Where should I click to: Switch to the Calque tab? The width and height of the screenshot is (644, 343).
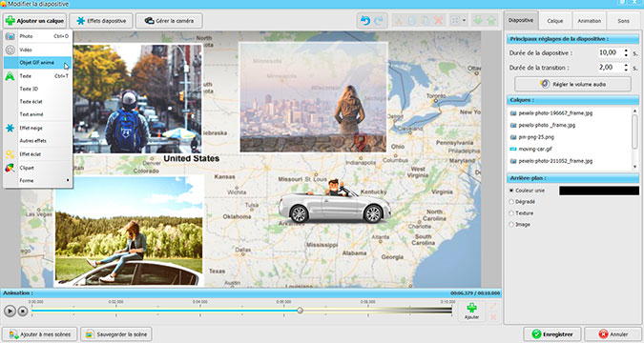click(555, 21)
